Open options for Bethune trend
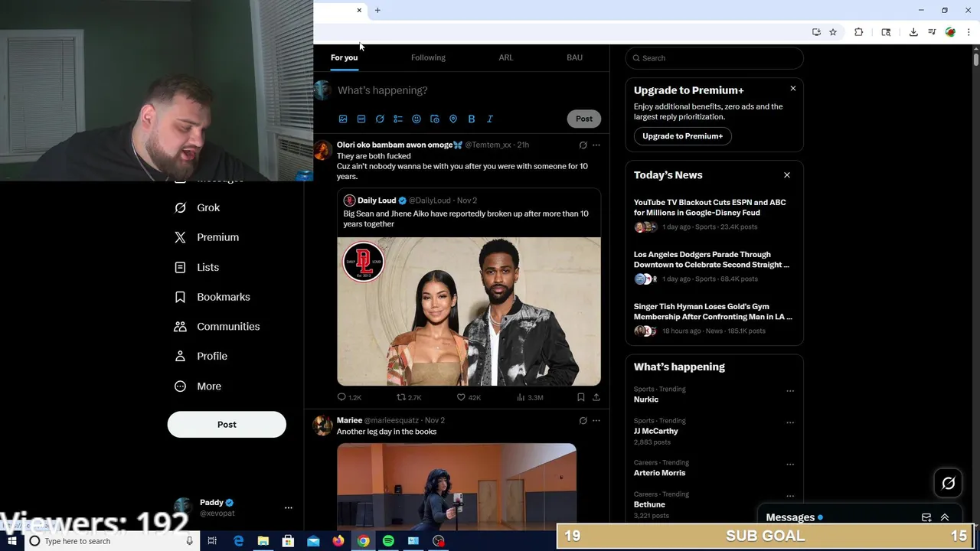Viewport: 980px width, 551px height. 789,496
